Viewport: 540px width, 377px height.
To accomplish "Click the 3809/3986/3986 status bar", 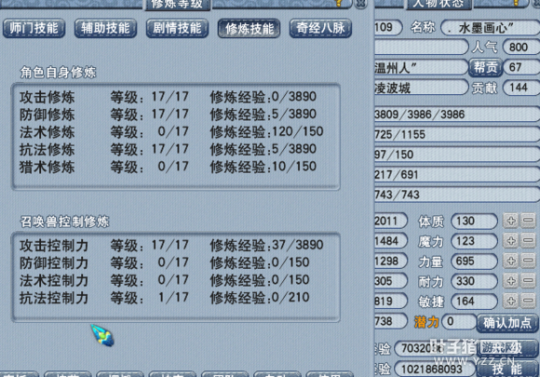I will [457, 114].
